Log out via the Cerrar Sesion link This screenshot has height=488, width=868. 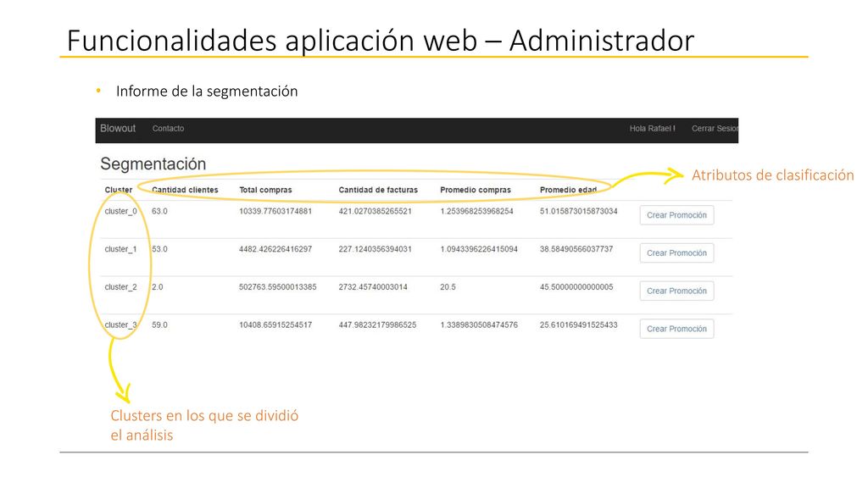[715, 129]
